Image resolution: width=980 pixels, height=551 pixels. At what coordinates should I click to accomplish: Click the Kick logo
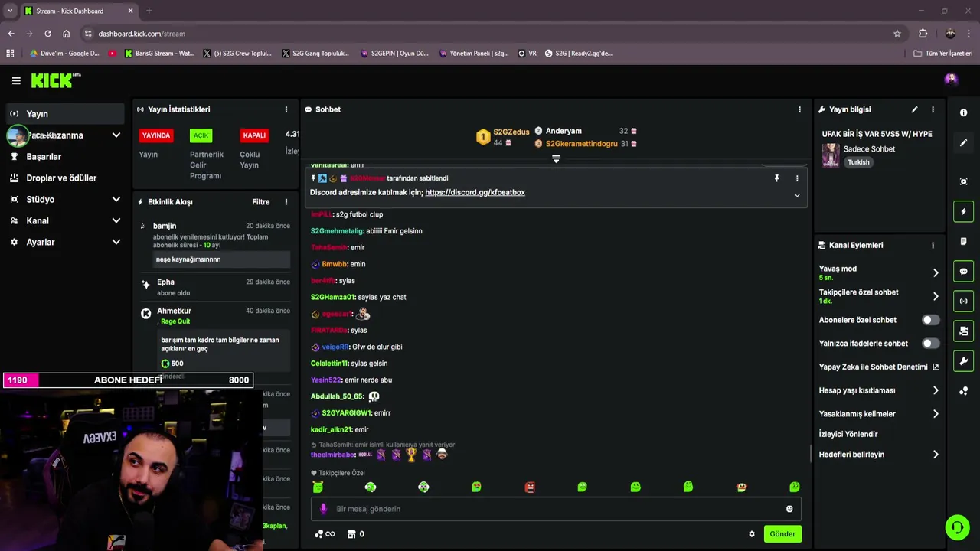point(55,80)
